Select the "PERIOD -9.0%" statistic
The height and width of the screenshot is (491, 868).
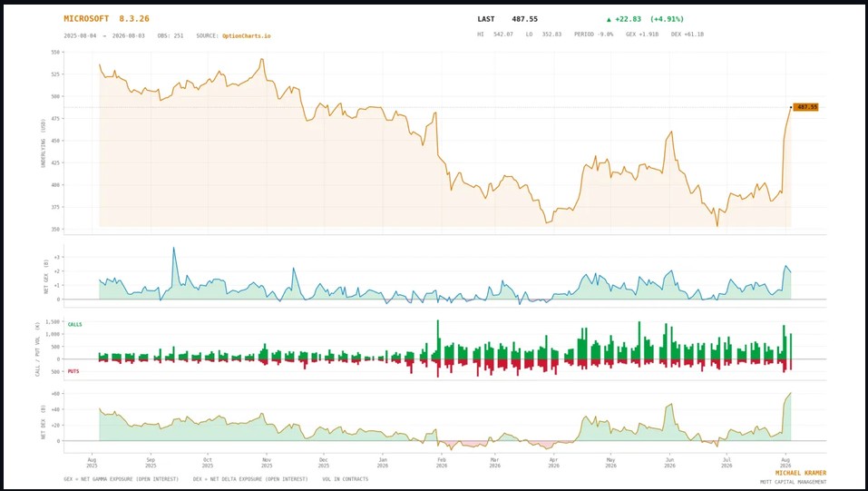pos(593,34)
